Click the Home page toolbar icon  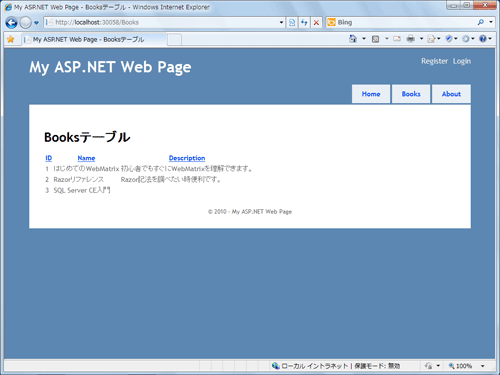[x=353, y=39]
